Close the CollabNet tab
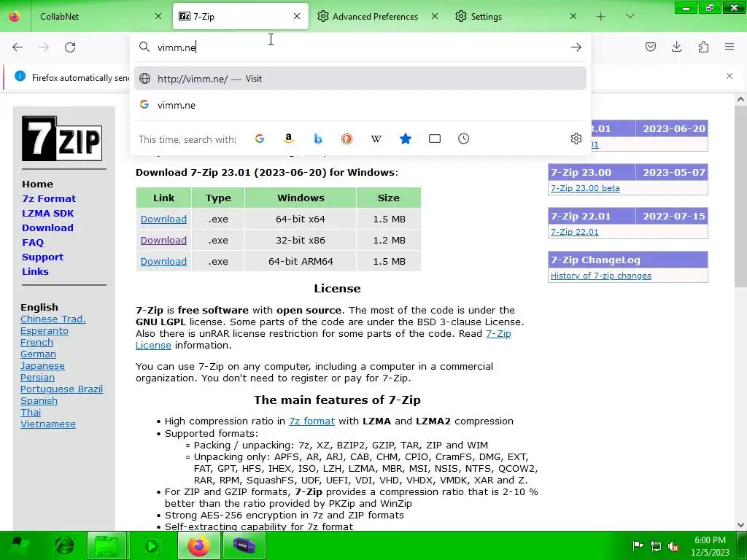The height and width of the screenshot is (560, 747). 158,16
